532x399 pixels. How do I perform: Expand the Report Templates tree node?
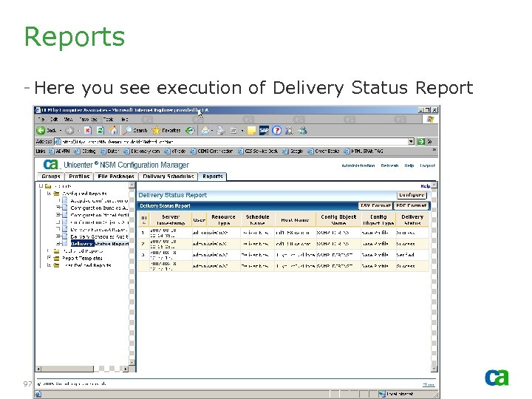click(50, 258)
